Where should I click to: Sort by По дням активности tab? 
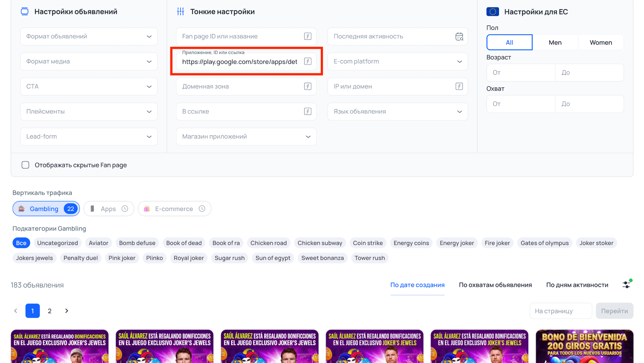(577, 285)
